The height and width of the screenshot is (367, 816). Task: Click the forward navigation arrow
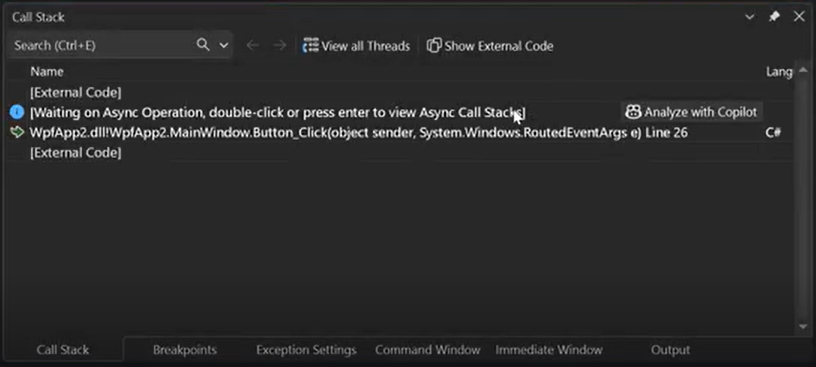point(280,45)
